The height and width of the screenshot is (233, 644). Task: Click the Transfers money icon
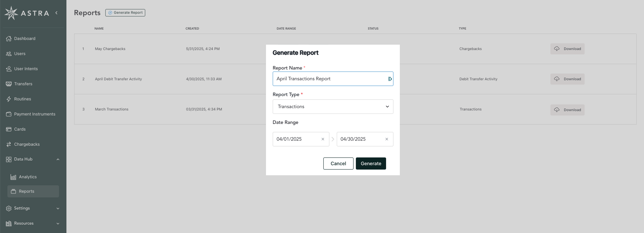pos(9,84)
